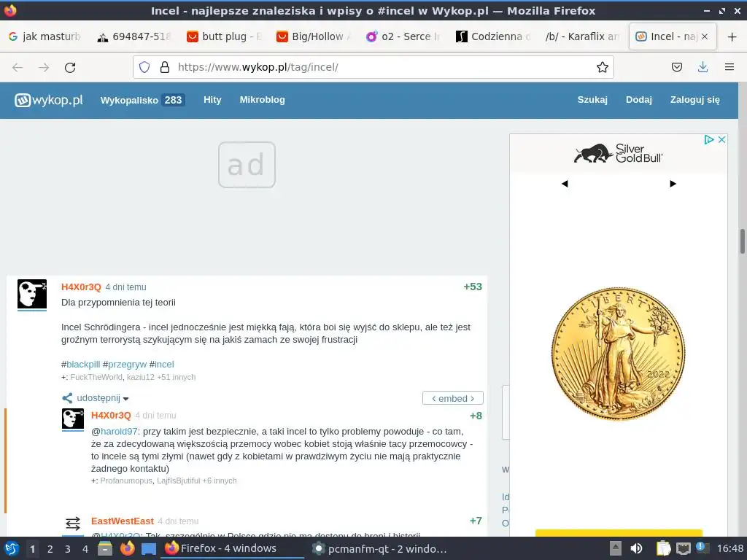747x560 pixels.
Task: Switch to the 'o2 - Serce' tab
Action: (x=403, y=36)
